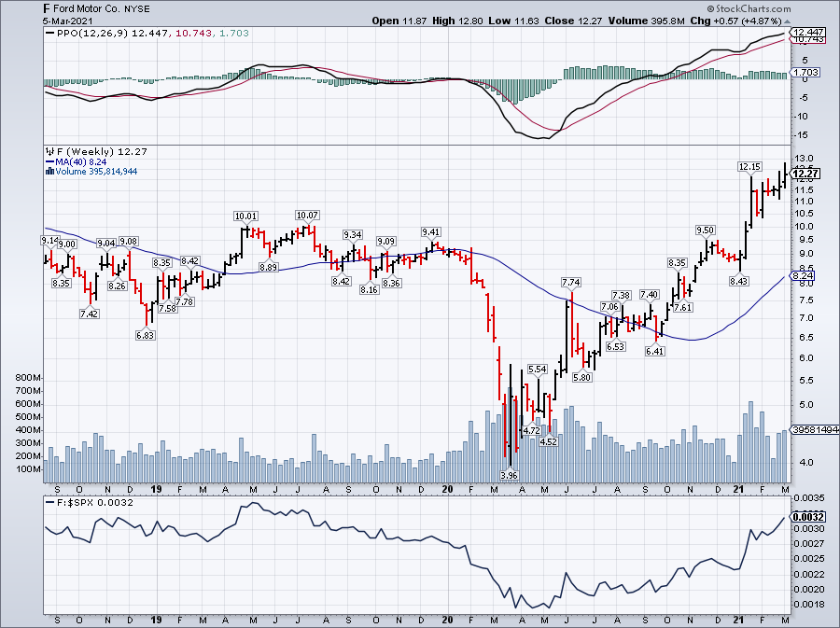Click the 6.53 price label

(616, 346)
